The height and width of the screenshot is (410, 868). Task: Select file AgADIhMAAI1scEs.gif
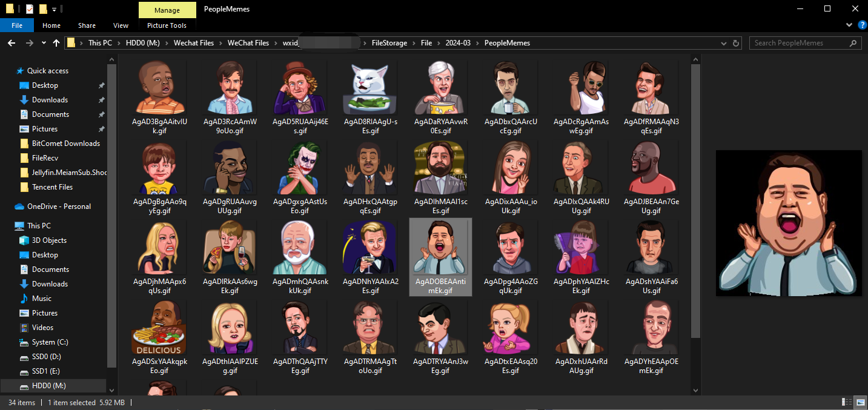(440, 177)
